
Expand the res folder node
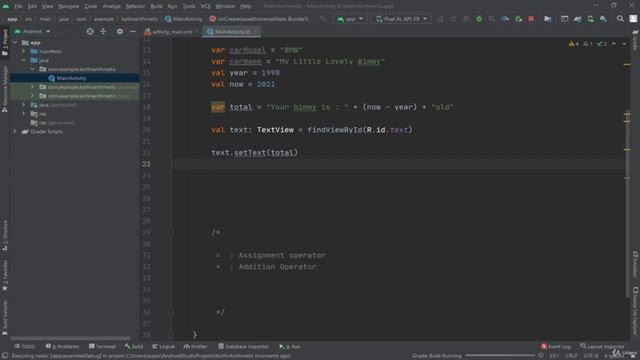point(24,114)
